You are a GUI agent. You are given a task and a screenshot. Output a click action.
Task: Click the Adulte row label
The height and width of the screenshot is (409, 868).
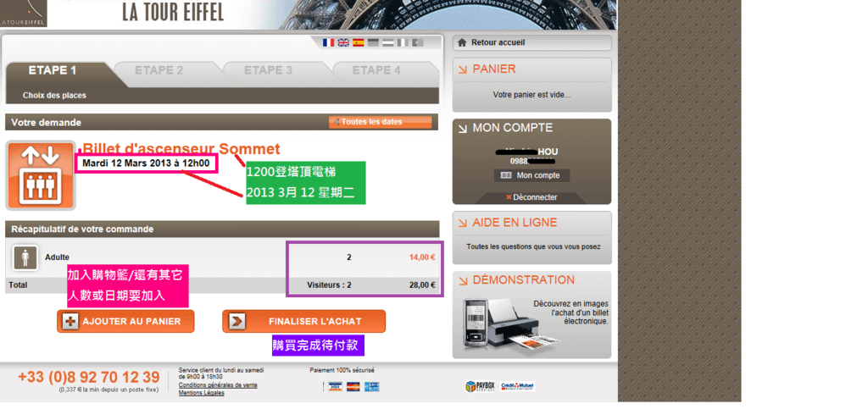click(57, 257)
